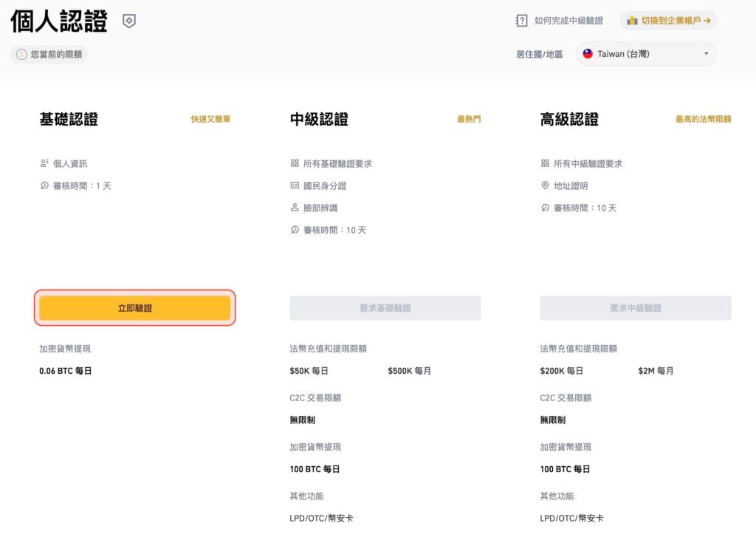Screen dimensions: 756x540
Task: Click the shield badge next to 個人認證
Action: [128, 21]
